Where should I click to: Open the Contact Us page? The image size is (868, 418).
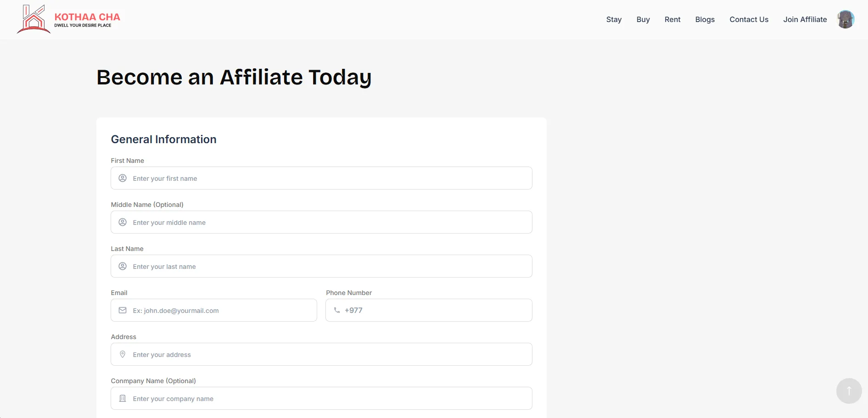click(749, 19)
